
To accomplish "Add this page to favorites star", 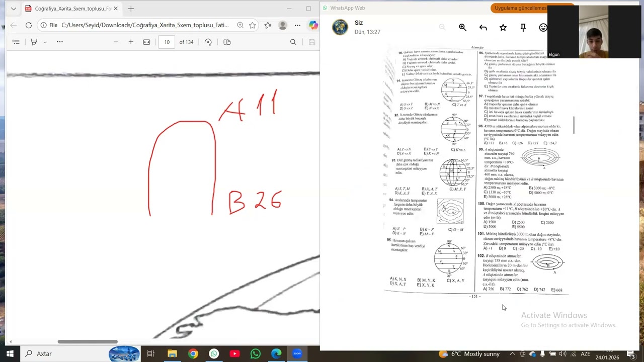I will tap(253, 25).
